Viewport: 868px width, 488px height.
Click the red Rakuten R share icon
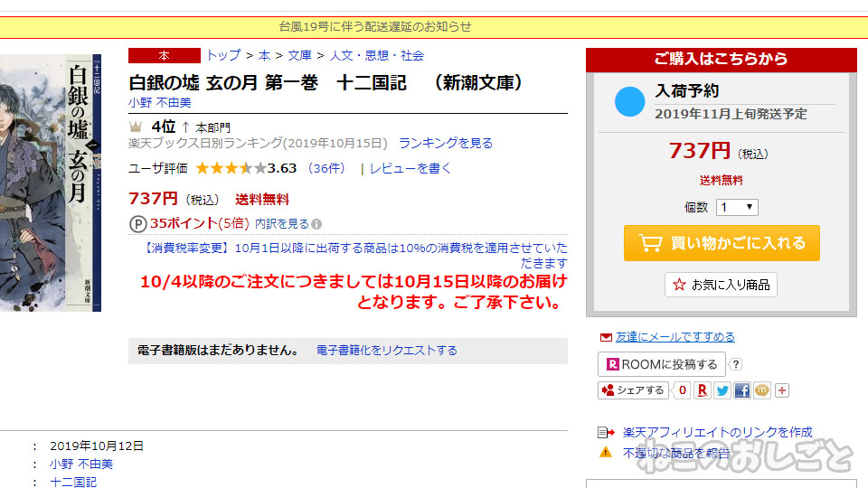[702, 390]
